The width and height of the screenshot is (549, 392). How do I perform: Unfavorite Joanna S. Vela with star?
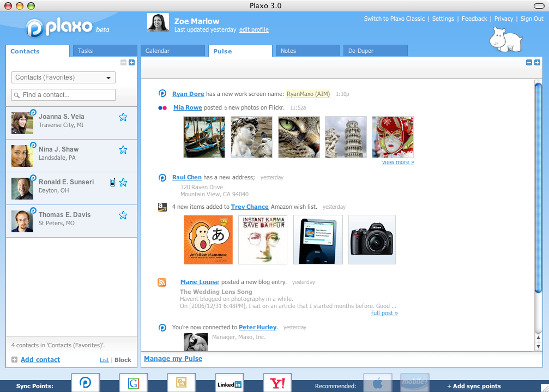[x=123, y=117]
